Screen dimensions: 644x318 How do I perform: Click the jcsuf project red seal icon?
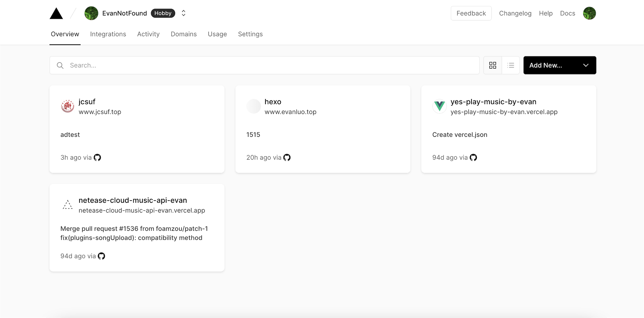[x=67, y=106]
